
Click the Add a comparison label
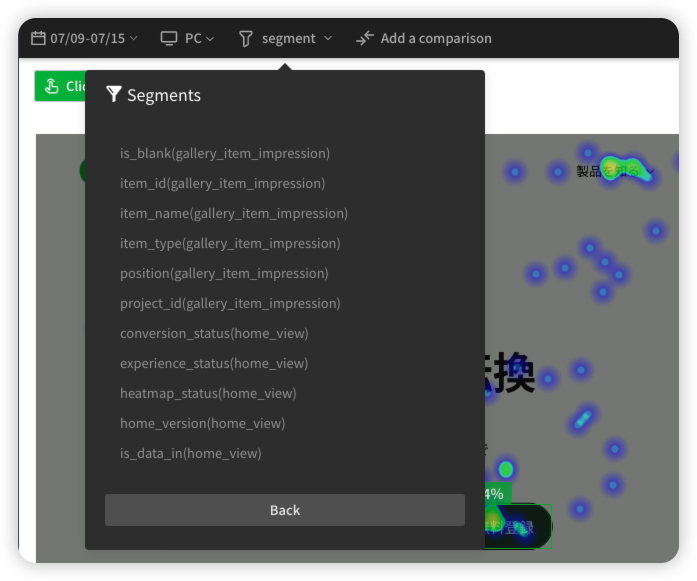436,38
